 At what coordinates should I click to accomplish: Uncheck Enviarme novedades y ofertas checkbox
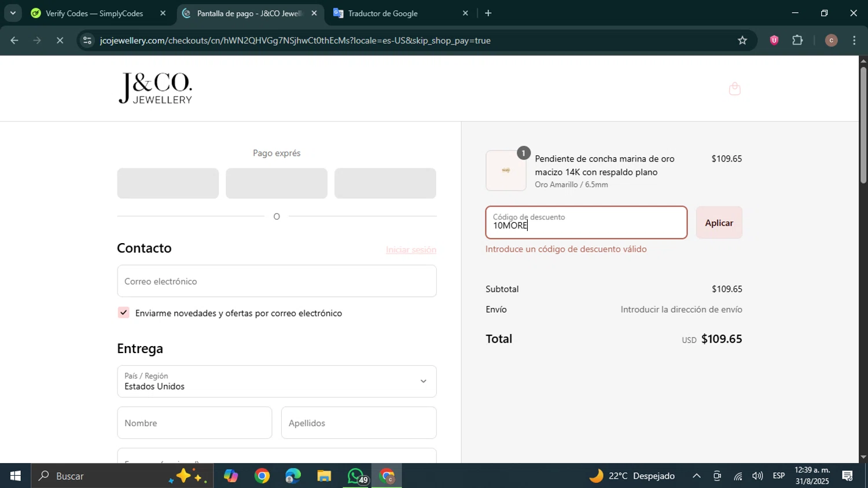(123, 313)
